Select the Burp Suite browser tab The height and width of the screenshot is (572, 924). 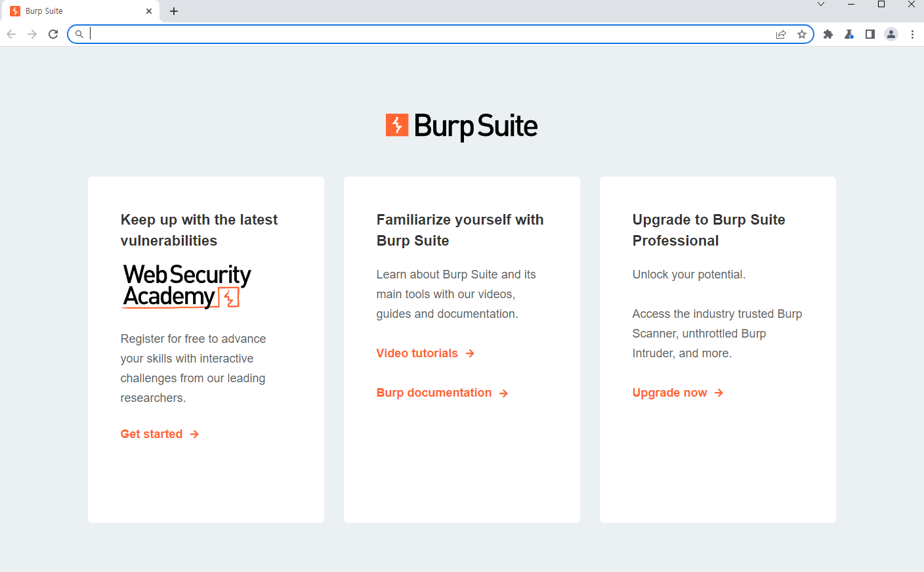click(82, 11)
